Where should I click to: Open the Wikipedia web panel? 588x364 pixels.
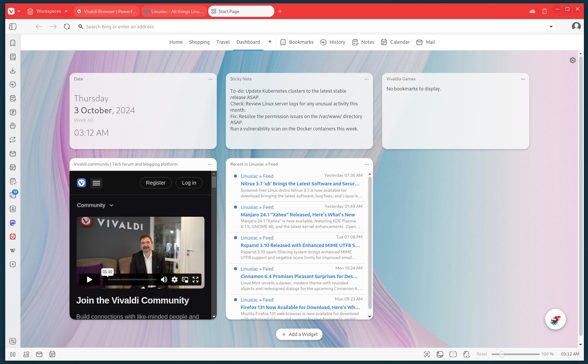pos(13,250)
